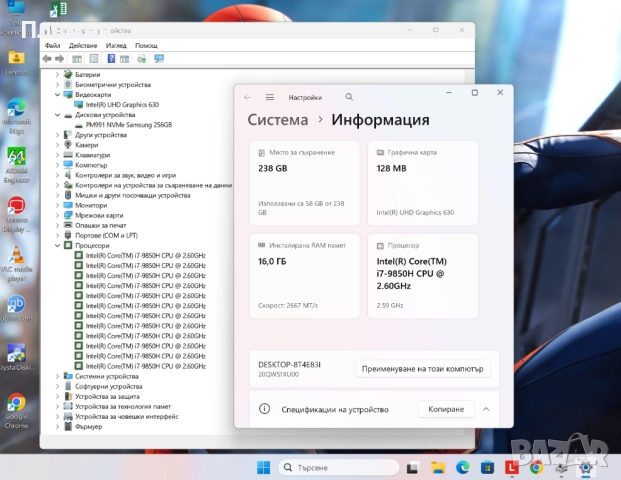Open Google Chrome desktop shortcut
This screenshot has width=621, height=480.
(16, 411)
